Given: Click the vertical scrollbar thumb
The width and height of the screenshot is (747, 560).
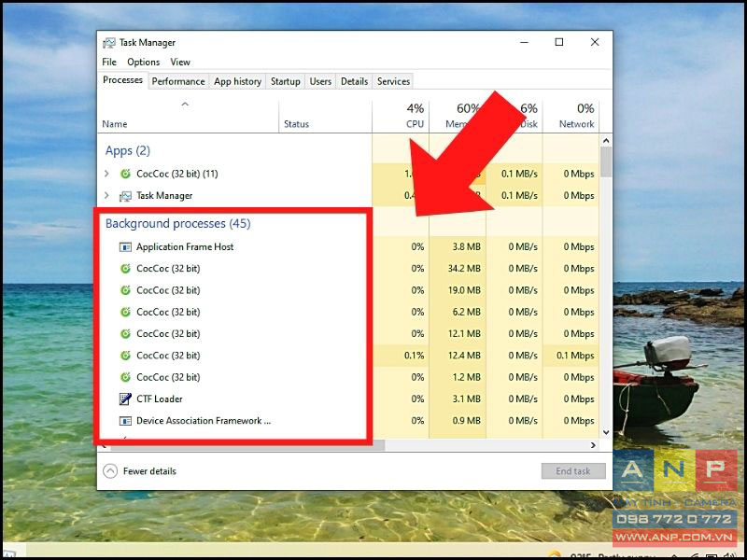Looking at the screenshot, I should [606, 161].
